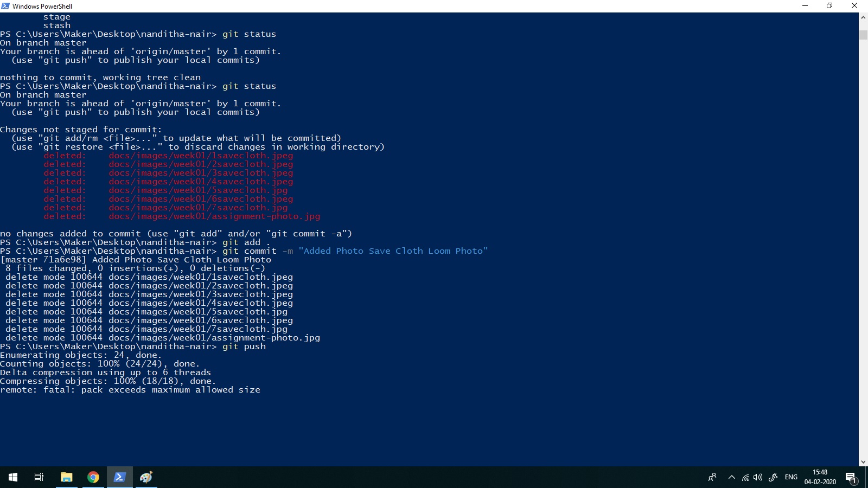
Task: Click 'nothing to commit, working tree clean'
Action: tap(100, 78)
